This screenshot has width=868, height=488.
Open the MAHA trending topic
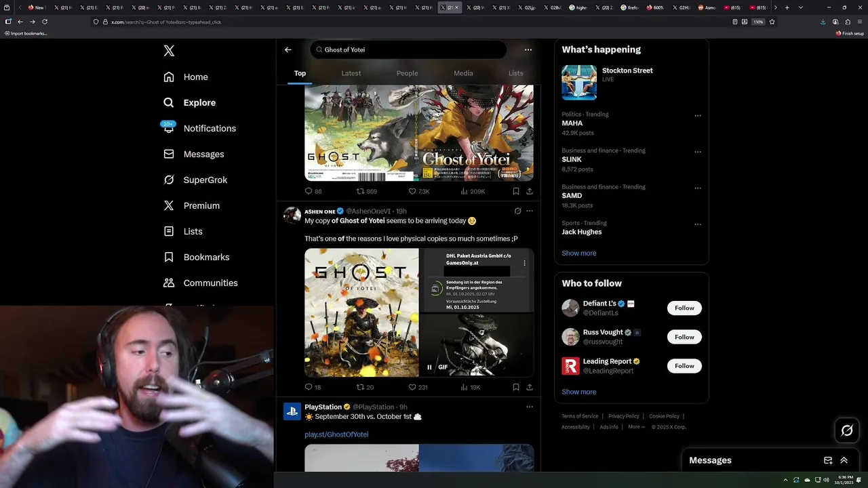click(572, 123)
